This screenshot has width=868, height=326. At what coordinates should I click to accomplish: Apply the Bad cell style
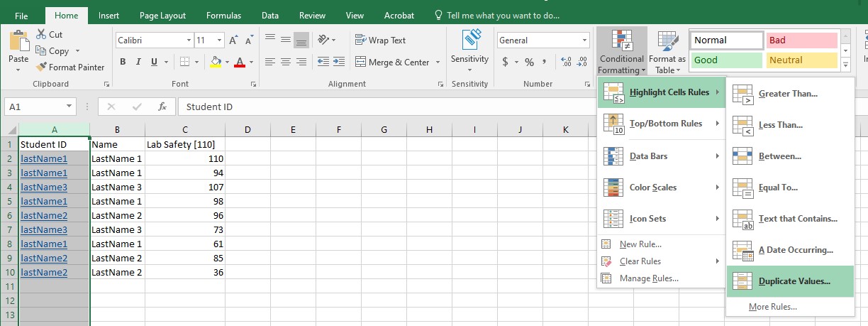[x=801, y=40]
